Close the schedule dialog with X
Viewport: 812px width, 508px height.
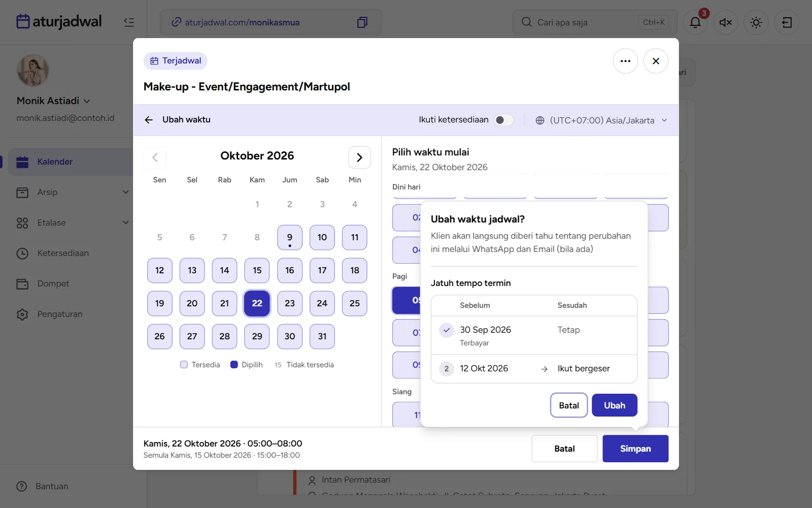pos(656,61)
